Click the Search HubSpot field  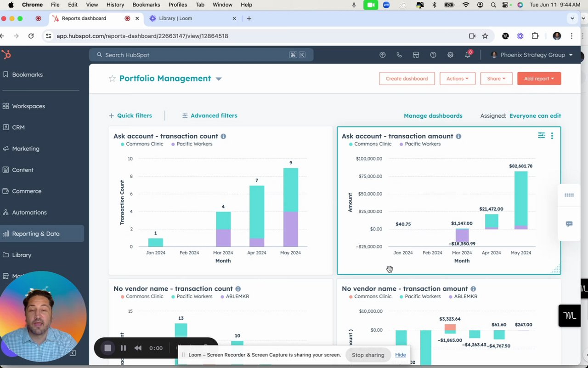[201, 55]
